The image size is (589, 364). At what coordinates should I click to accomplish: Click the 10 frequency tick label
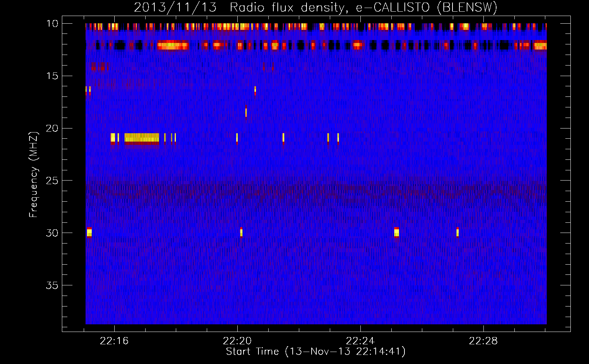pyautogui.click(x=52, y=24)
